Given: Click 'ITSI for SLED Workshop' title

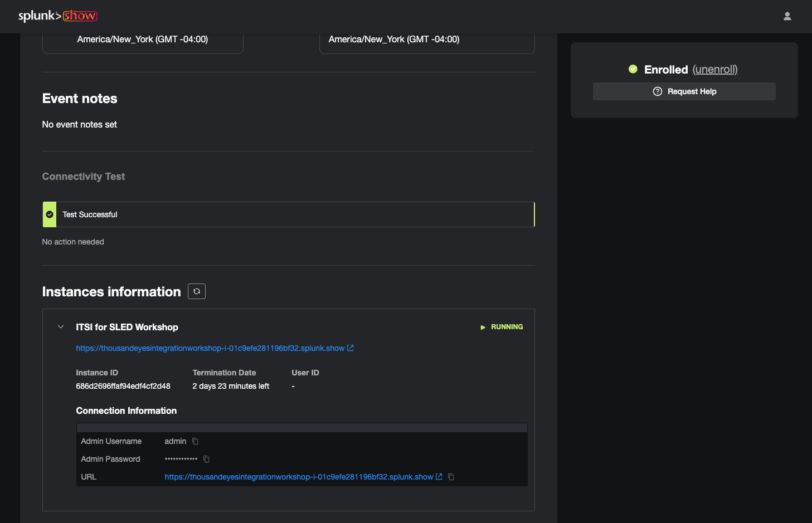Looking at the screenshot, I should click(127, 327).
